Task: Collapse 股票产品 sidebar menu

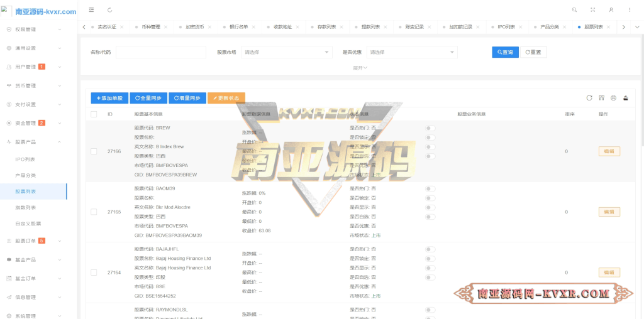Action: (33, 142)
